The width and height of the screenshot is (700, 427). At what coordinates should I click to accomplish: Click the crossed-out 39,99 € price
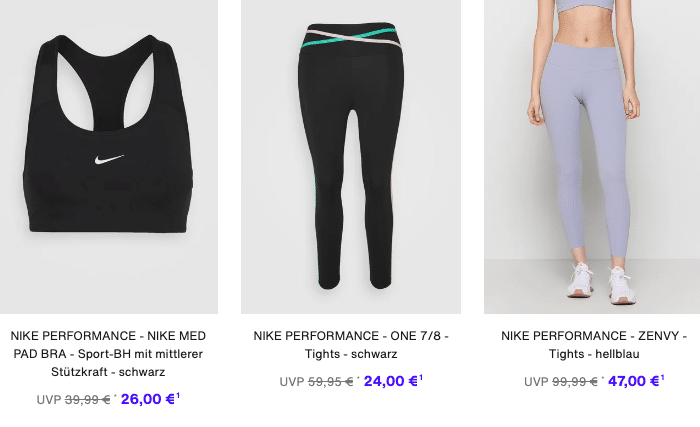(x=88, y=399)
